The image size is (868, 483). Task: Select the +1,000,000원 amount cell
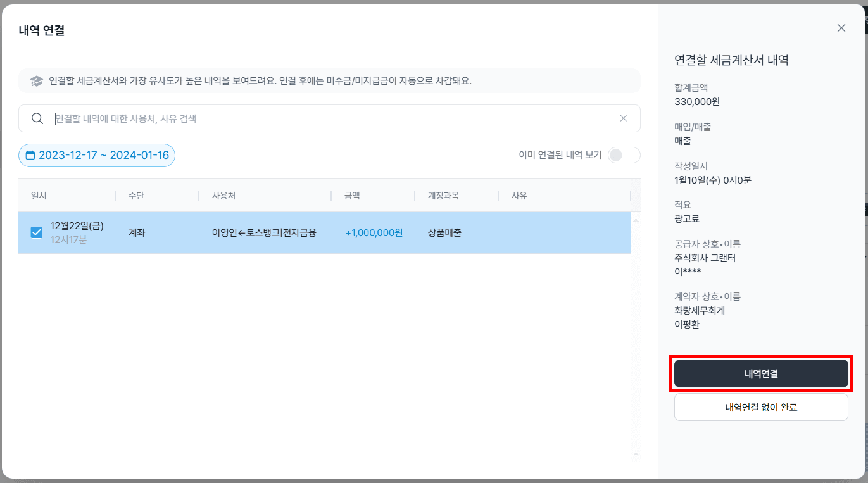[x=374, y=232]
